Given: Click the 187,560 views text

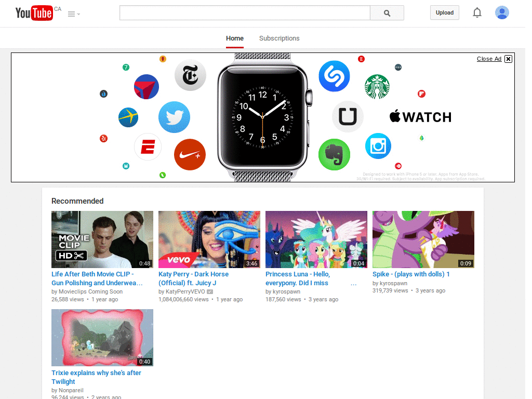Looking at the screenshot, I should coord(283,299).
